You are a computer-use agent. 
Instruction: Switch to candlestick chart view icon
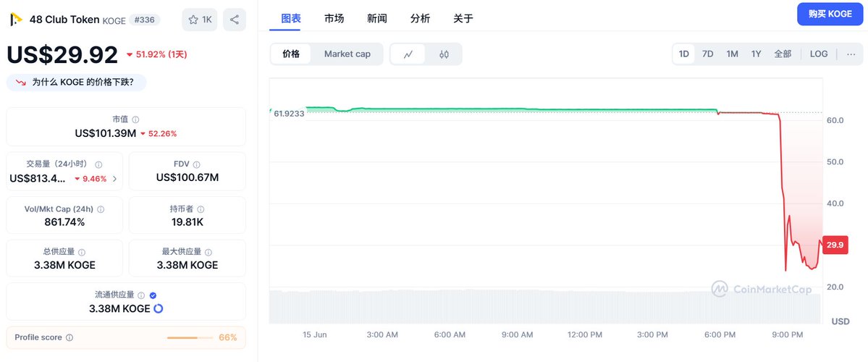point(444,54)
